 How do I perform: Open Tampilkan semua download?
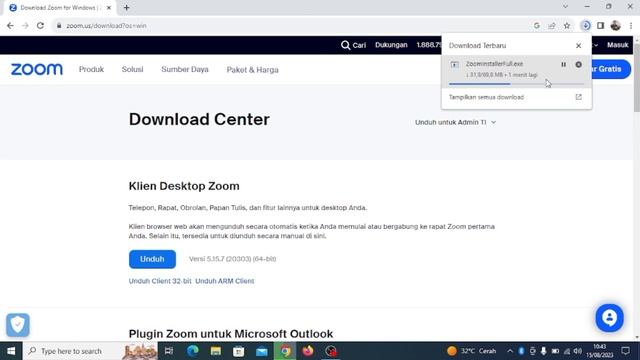(486, 97)
